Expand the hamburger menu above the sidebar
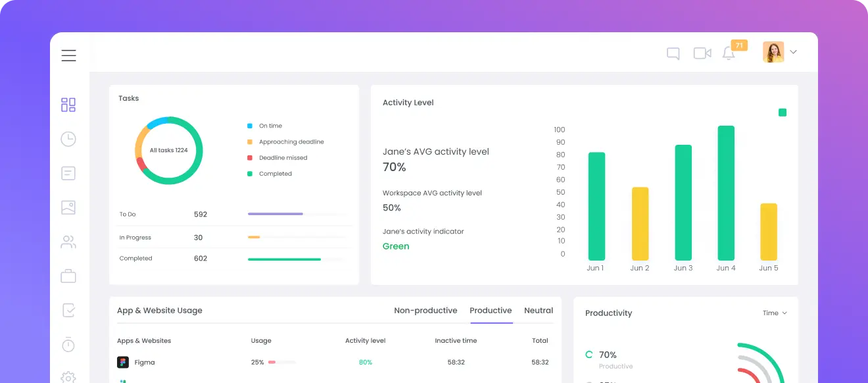The image size is (868, 383). click(x=68, y=55)
